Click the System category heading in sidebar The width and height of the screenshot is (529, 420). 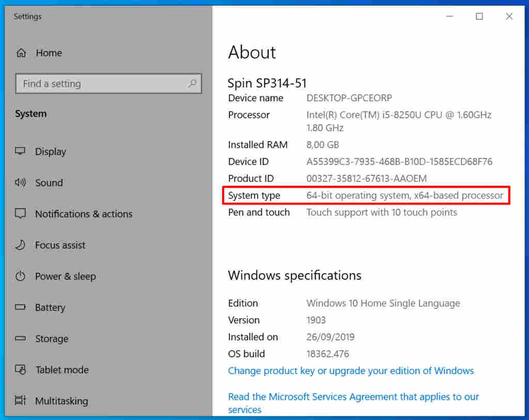pyautogui.click(x=30, y=114)
